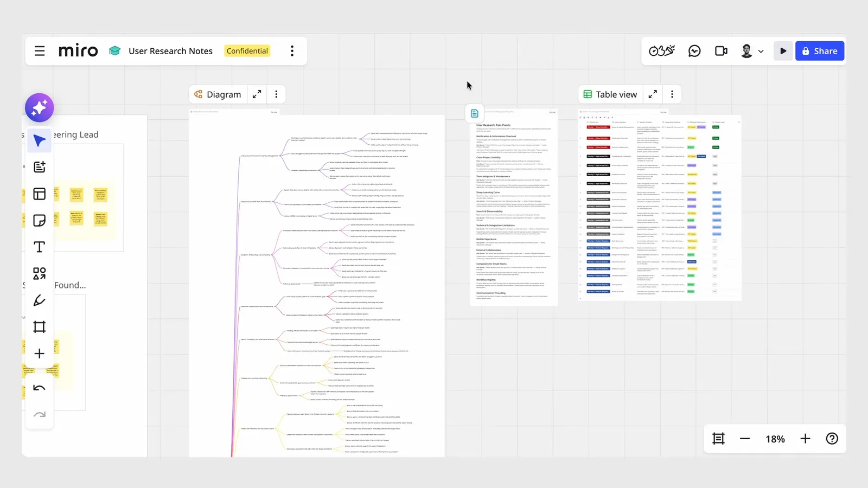Zoom out with the minus button
The width and height of the screenshot is (868, 488).
tap(745, 439)
